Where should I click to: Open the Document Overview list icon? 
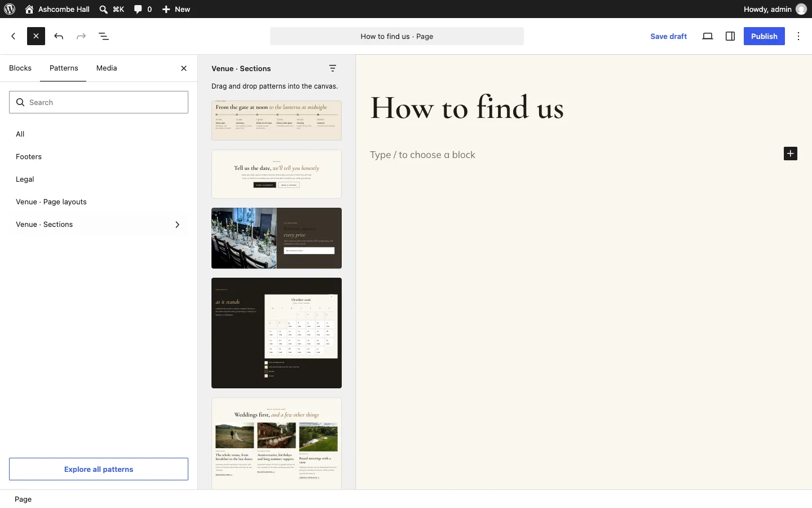tap(104, 36)
